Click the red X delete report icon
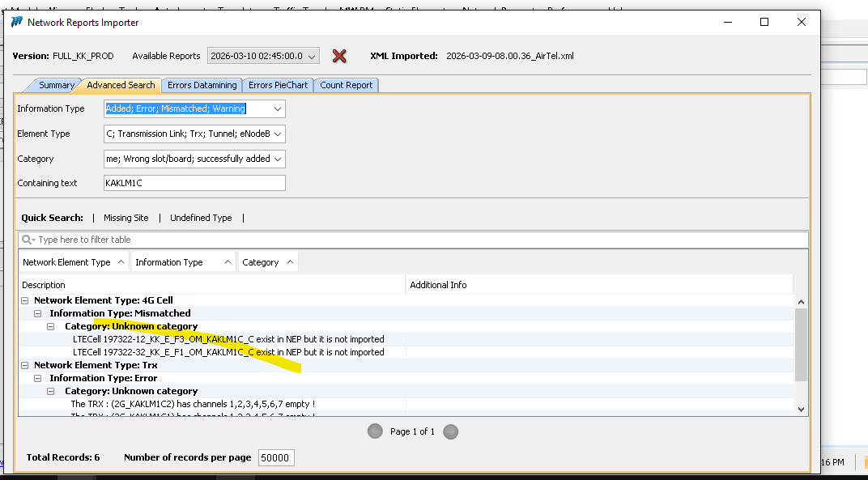 coord(339,56)
